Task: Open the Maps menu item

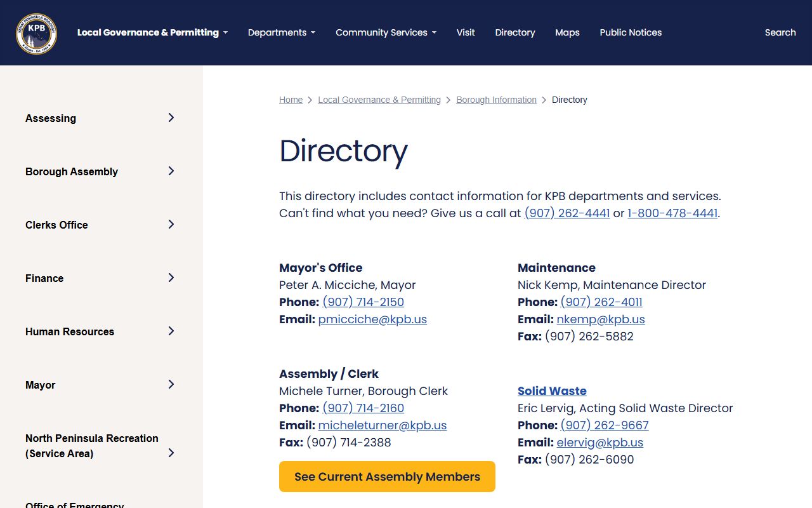Action: tap(567, 32)
